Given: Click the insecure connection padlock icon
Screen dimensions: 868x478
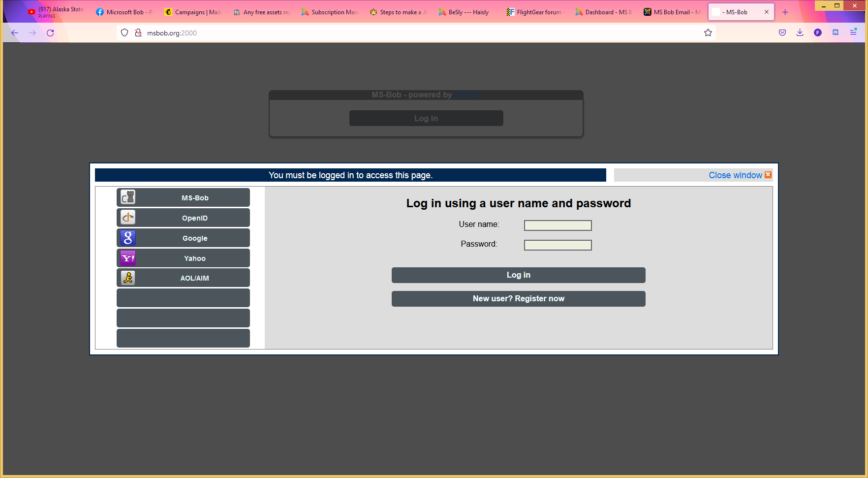Looking at the screenshot, I should pyautogui.click(x=138, y=33).
